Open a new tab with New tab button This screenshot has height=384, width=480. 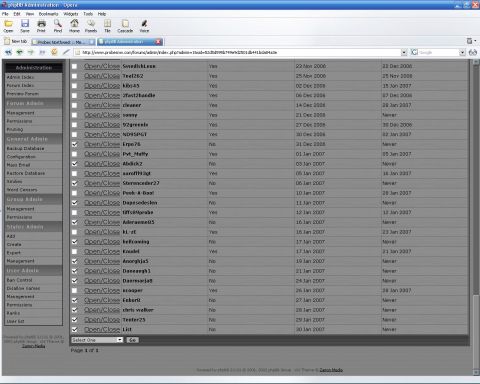pos(15,41)
